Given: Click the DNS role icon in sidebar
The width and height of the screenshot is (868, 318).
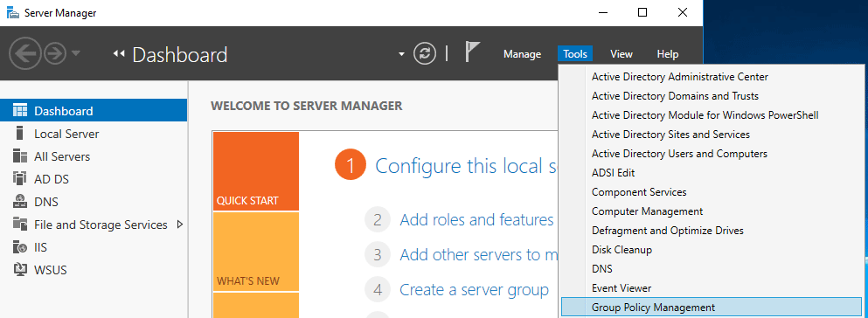Looking at the screenshot, I should click(x=20, y=201).
